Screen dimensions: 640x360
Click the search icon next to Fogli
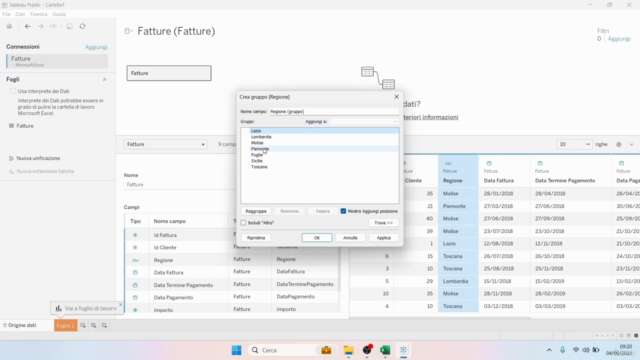point(104,80)
